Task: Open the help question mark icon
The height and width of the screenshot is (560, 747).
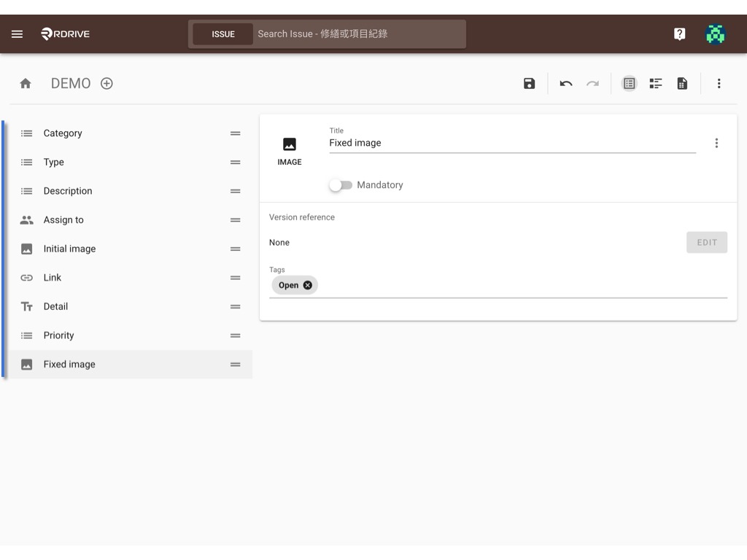Action: point(679,34)
